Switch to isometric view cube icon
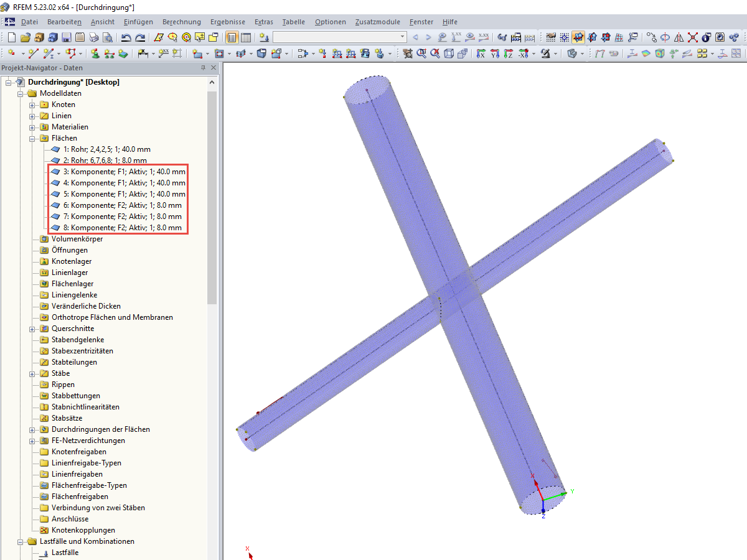 [x=449, y=54]
